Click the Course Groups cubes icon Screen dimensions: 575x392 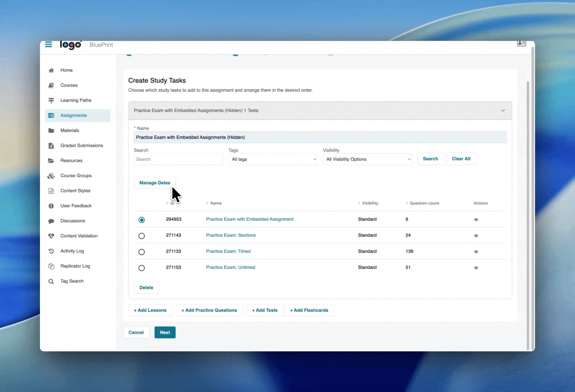click(51, 176)
